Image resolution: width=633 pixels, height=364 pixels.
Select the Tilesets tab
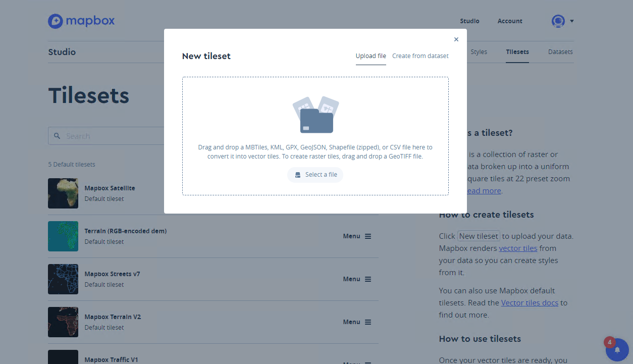tap(517, 52)
